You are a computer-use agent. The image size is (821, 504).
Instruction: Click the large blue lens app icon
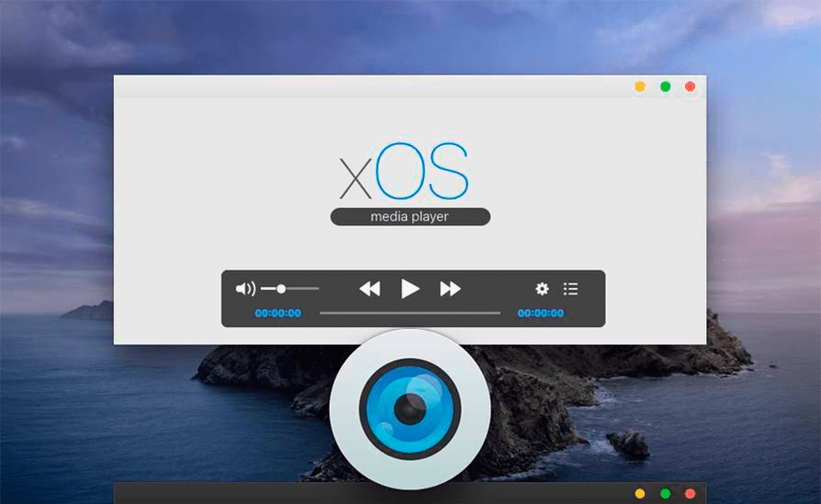(410, 409)
